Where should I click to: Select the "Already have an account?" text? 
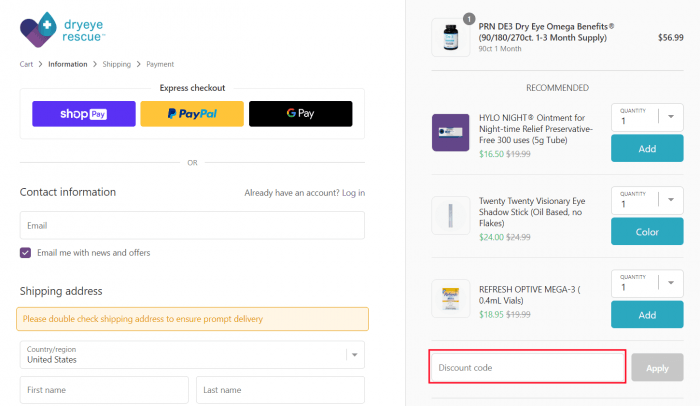tap(292, 193)
